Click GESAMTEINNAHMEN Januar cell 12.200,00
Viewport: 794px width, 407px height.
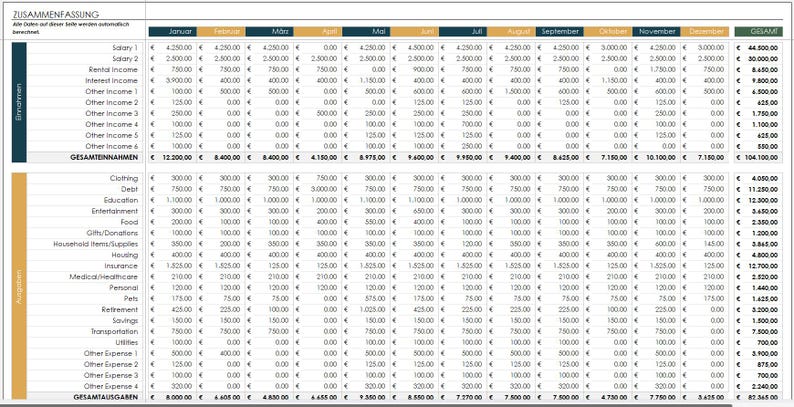[x=173, y=157]
